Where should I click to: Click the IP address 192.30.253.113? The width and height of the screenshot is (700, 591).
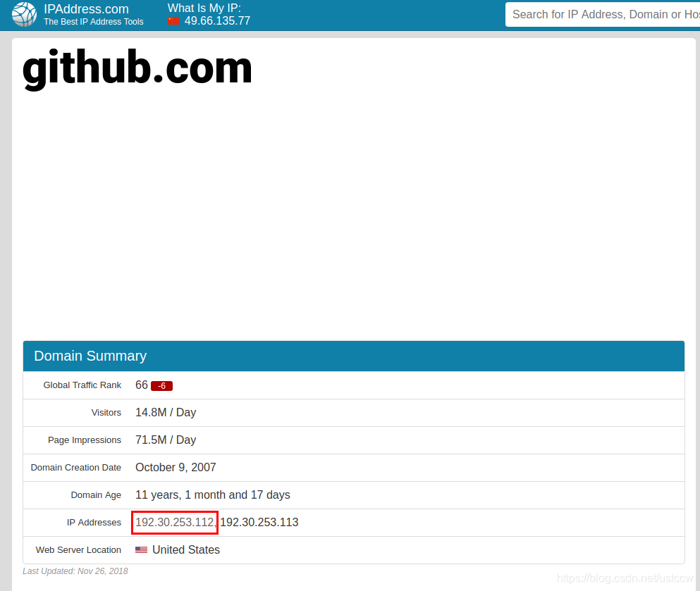pos(259,522)
